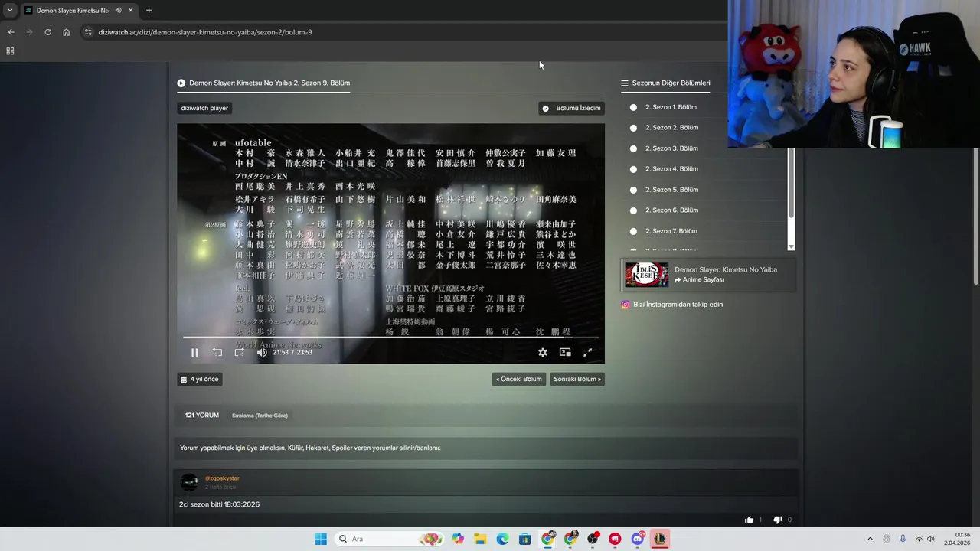Focus the address bar URL
Viewport: 980px width, 551px height.
pos(205,32)
